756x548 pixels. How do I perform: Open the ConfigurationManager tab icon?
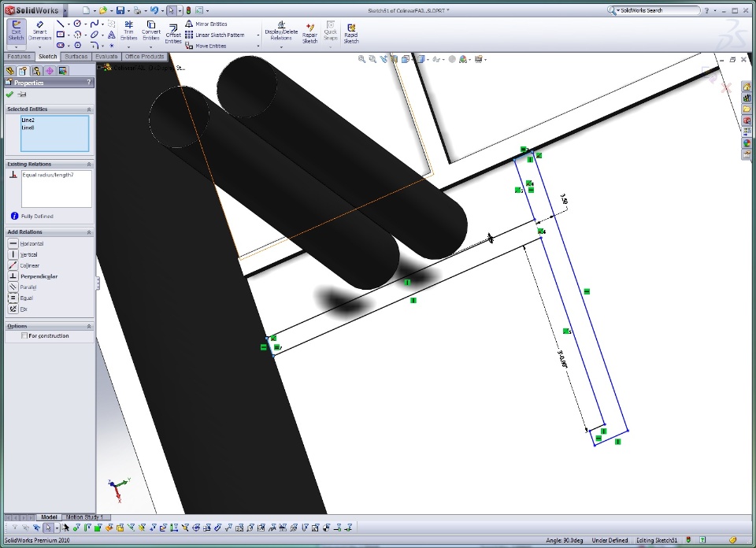[x=36, y=71]
